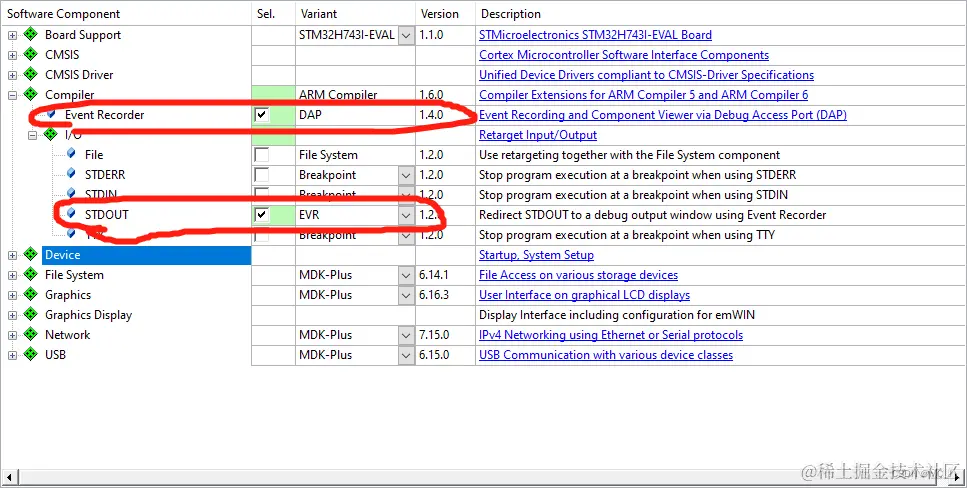The image size is (967, 488).
Task: Open the File System MDK-Plus variant dropdown
Action: pyautogui.click(x=406, y=275)
